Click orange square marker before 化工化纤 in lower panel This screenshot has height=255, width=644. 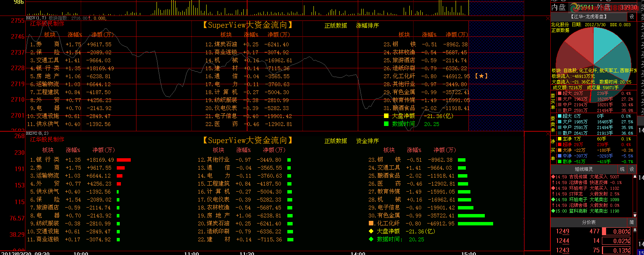point(371,223)
